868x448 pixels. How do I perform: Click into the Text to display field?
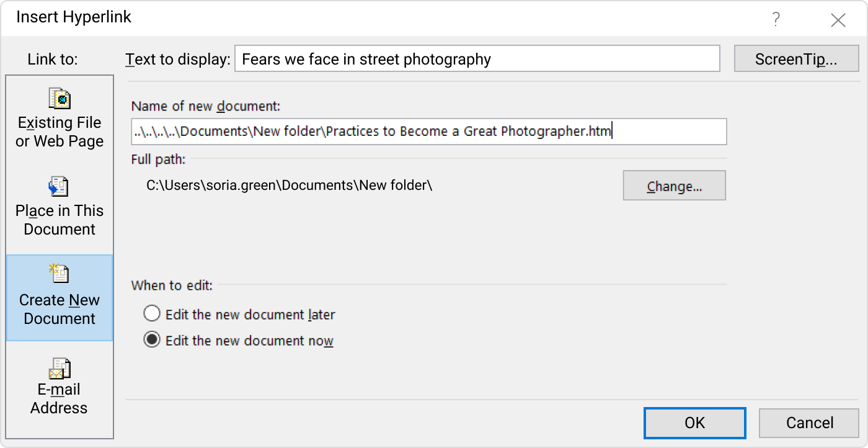(x=477, y=59)
